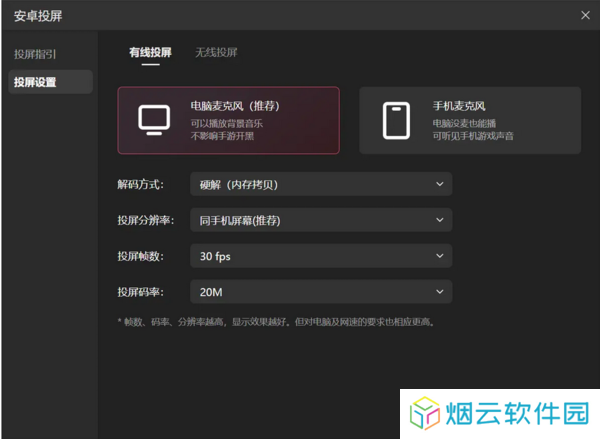This screenshot has height=439, width=600.
Task: Click the chevron in 投屏码率 box
Action: [440, 292]
